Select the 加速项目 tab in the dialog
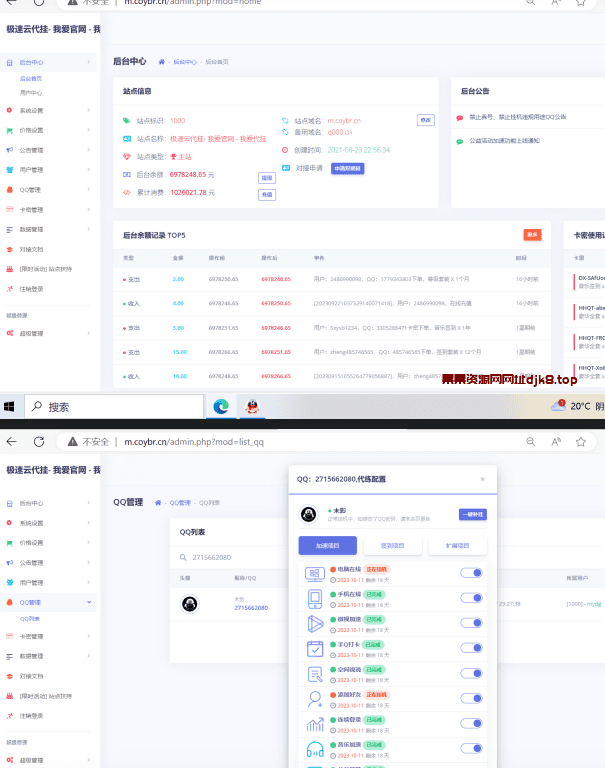The image size is (605, 768). (x=328, y=545)
